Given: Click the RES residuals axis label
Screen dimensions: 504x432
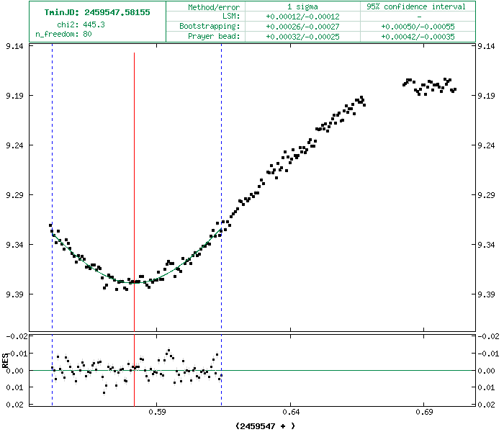Looking at the screenshot, I should (5, 370).
